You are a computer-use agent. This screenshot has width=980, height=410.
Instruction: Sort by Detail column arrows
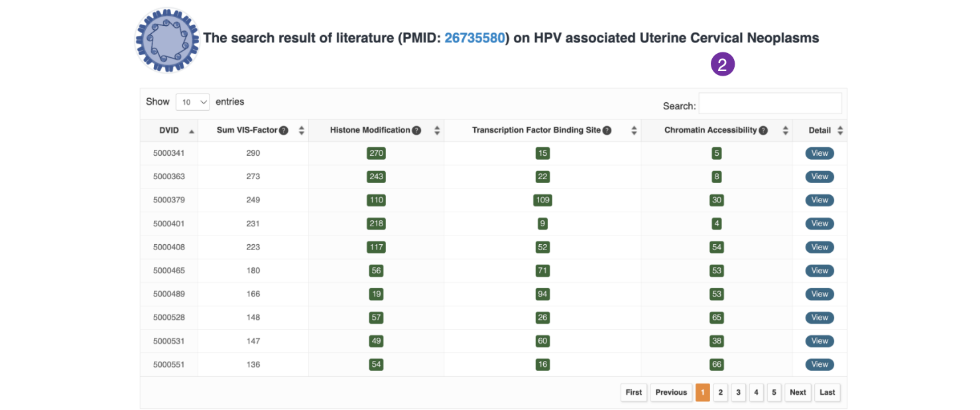pyautogui.click(x=840, y=131)
